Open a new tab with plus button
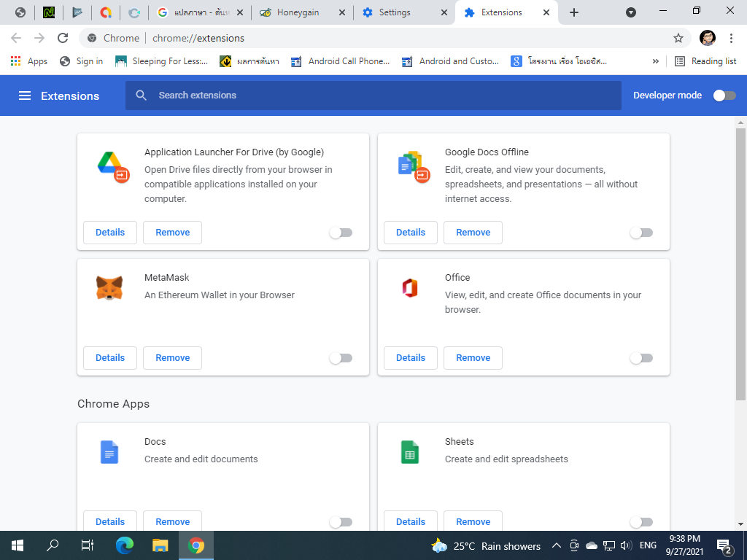This screenshot has height=560, width=747. coord(574,12)
